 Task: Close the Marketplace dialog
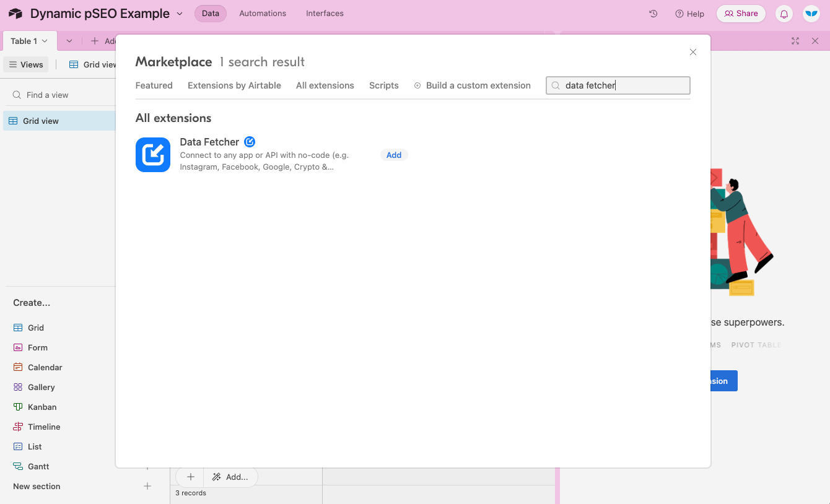693,52
